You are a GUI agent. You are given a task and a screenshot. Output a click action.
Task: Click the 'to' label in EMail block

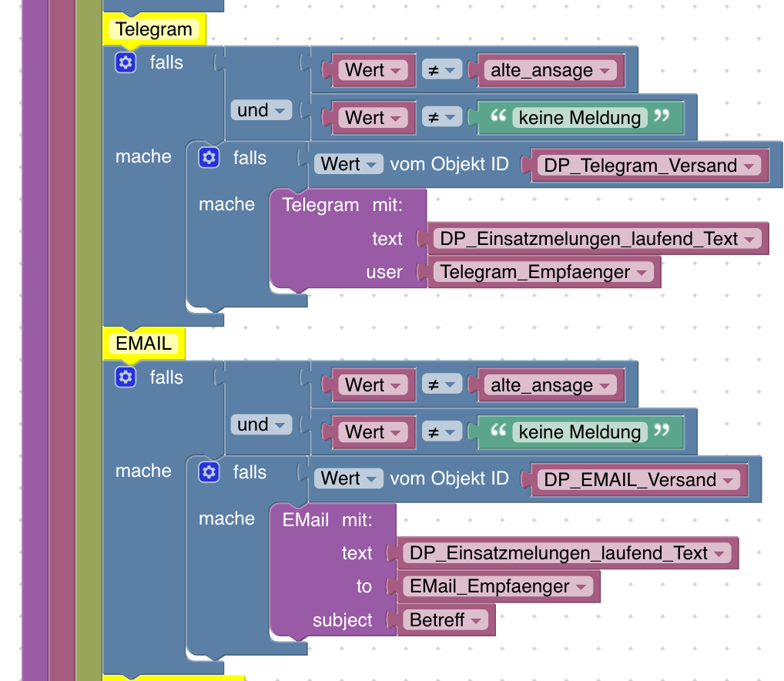364,586
